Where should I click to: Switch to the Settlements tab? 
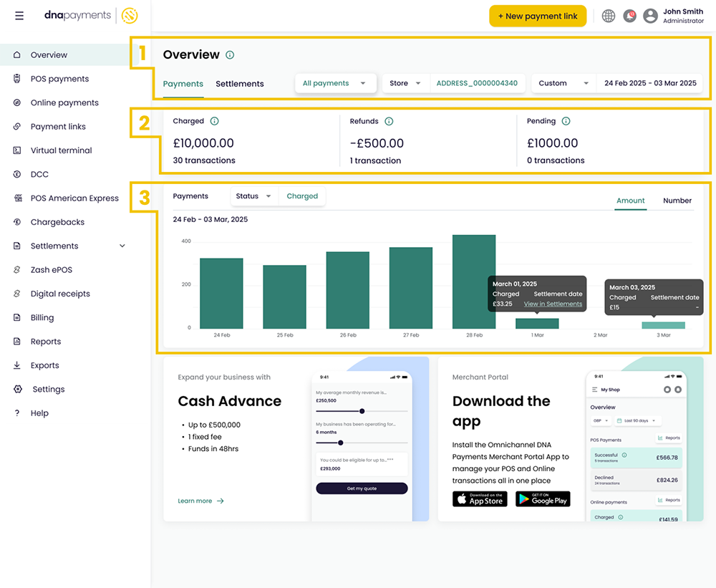(240, 84)
